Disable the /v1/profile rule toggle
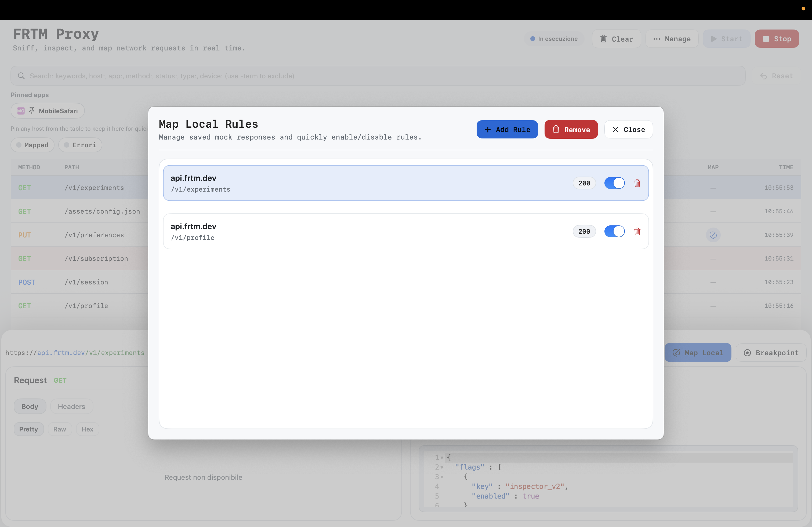 [614, 232]
